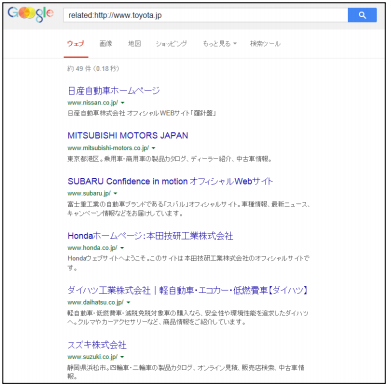Expand the arrow beside www.suzuki.co.jp
Screen dimensions: 389x387
(122, 357)
